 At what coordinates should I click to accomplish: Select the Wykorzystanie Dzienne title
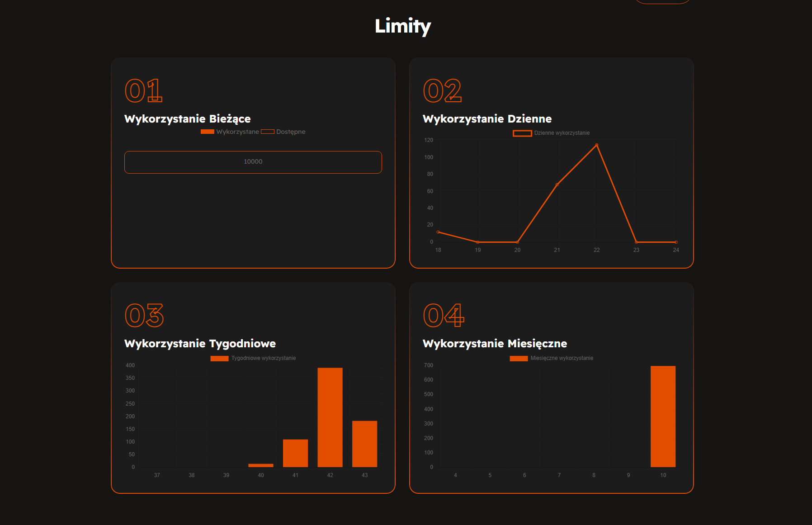click(487, 118)
